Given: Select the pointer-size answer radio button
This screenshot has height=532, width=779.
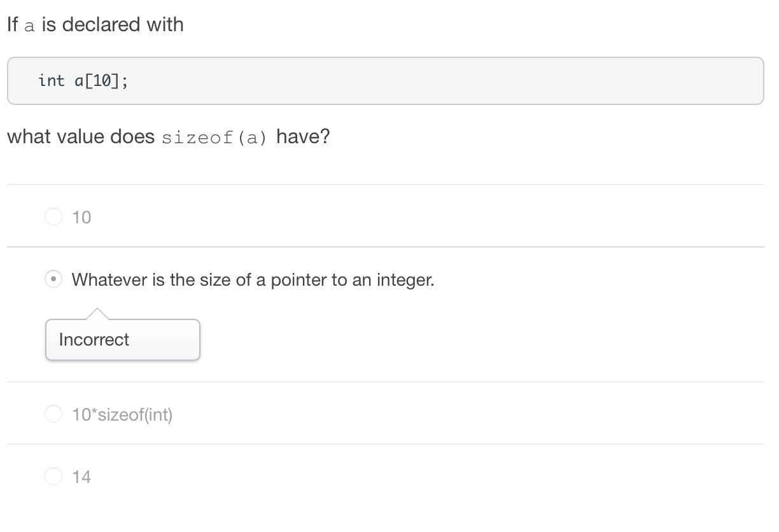Looking at the screenshot, I should pyautogui.click(x=54, y=279).
